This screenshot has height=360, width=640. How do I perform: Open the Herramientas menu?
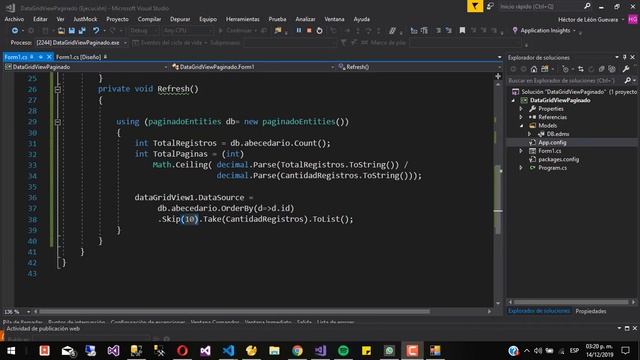(x=242, y=19)
